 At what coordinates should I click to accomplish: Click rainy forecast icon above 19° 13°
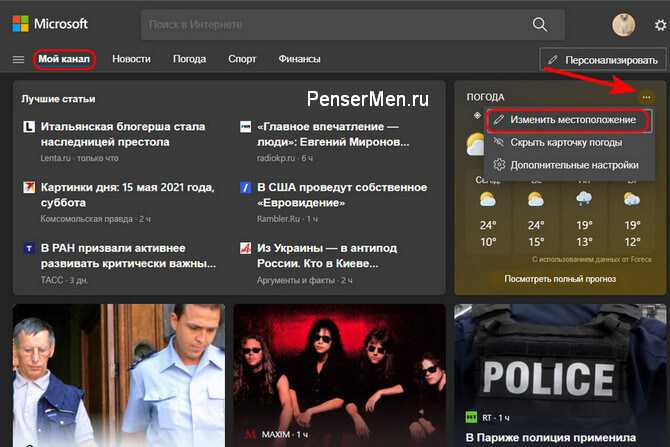[584, 200]
